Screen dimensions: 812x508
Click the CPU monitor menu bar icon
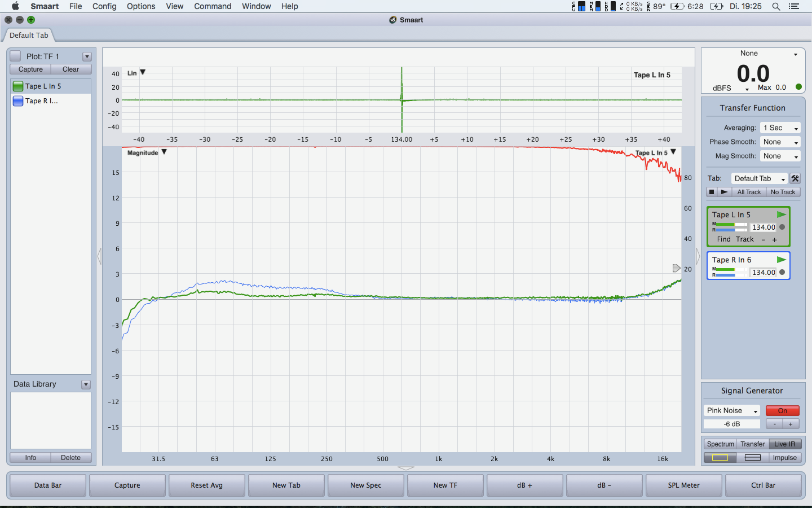579,6
